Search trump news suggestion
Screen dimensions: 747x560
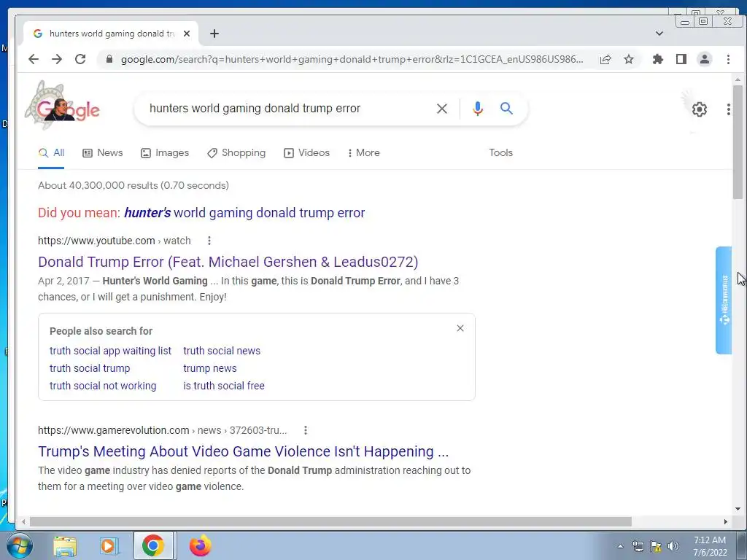pyautogui.click(x=210, y=368)
